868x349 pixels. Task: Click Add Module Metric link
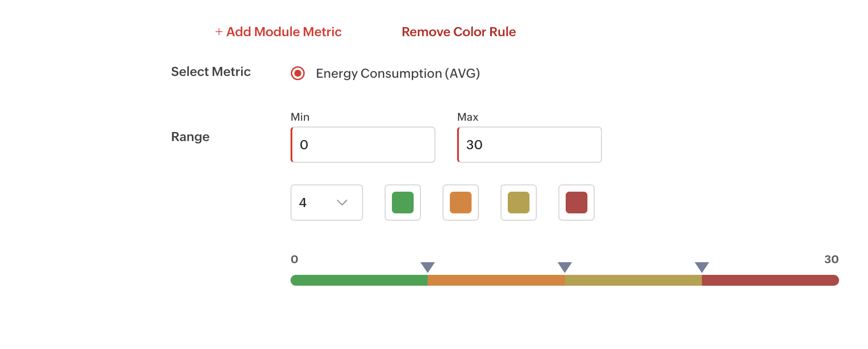point(284,32)
